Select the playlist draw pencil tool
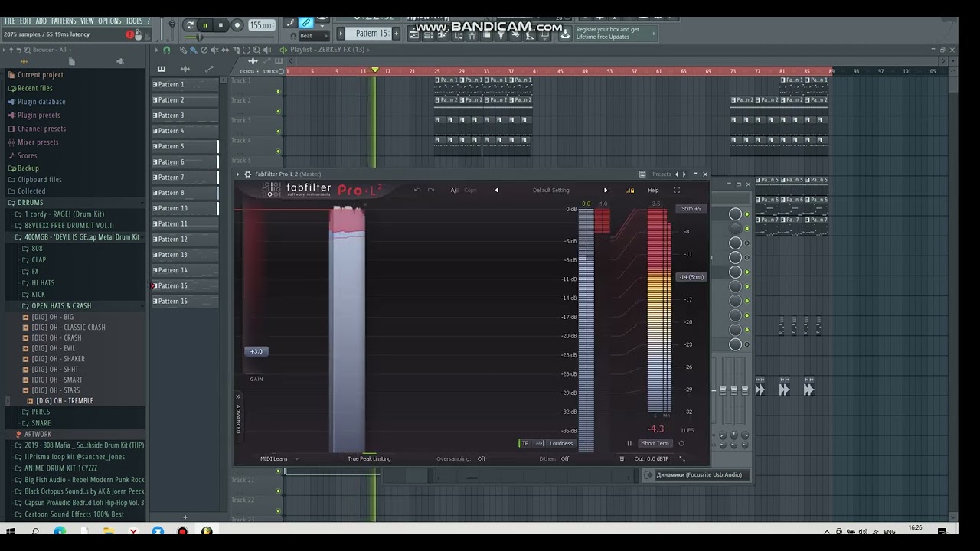The width and height of the screenshot is (980, 551). point(184,50)
